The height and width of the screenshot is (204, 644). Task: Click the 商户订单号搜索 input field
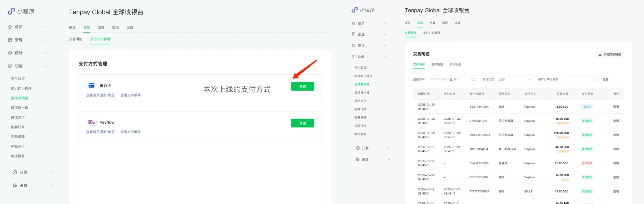[579, 79]
